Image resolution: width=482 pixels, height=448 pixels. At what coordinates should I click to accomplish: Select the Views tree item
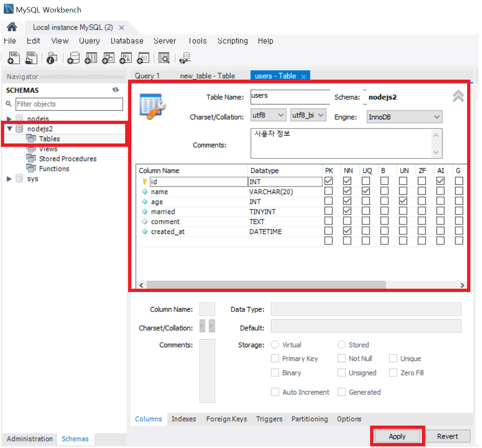coord(48,149)
